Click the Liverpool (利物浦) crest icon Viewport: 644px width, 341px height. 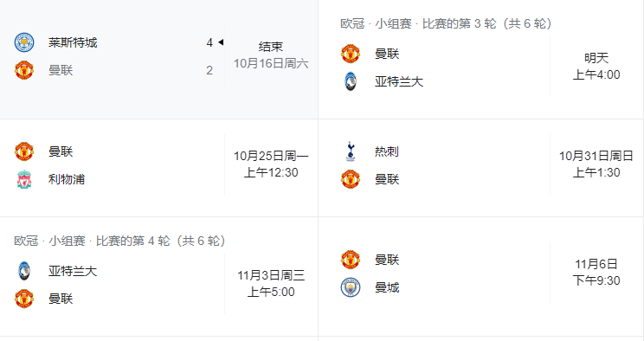tap(24, 179)
